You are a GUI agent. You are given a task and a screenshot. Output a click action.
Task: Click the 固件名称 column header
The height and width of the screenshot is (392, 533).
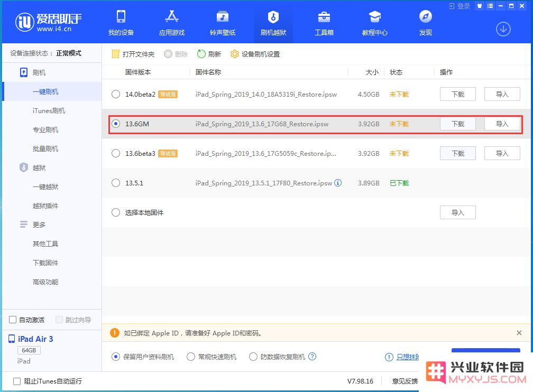(x=208, y=72)
